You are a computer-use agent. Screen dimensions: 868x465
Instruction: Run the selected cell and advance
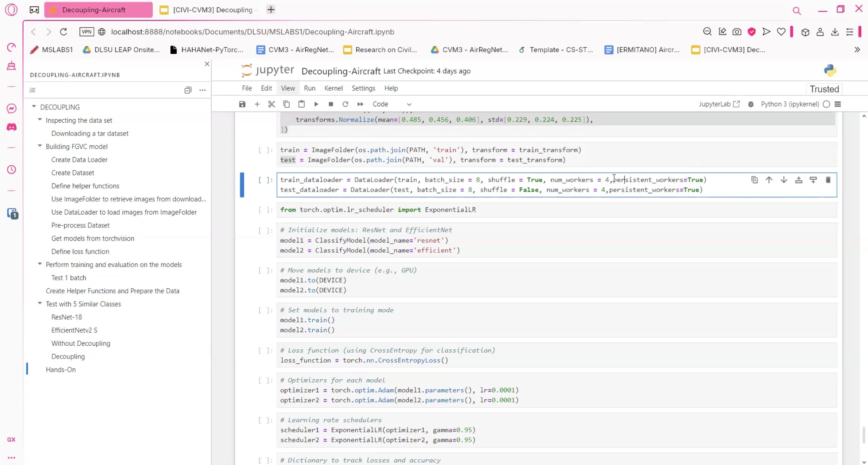coord(316,104)
